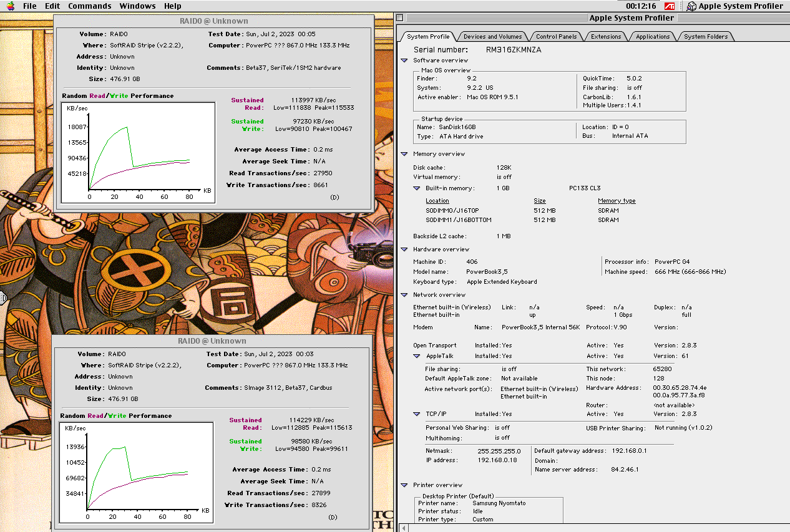Click the machine speed 666 MHz value
Screen dimensions: 790x532
click(x=690, y=272)
